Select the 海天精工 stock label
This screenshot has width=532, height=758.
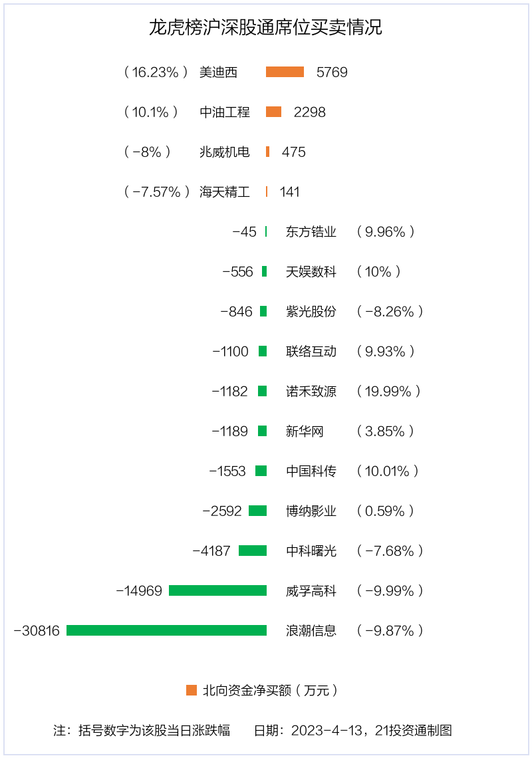(x=225, y=191)
